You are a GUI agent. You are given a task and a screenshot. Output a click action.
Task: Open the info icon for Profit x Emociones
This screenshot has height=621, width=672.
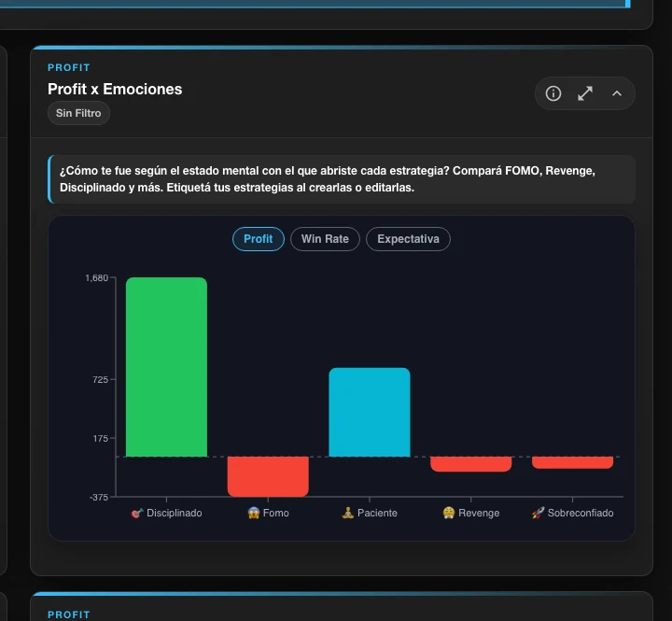point(553,93)
